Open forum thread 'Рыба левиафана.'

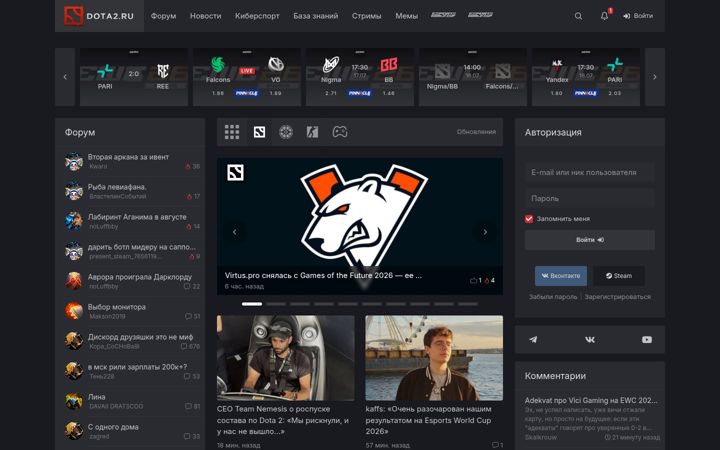coord(117,187)
